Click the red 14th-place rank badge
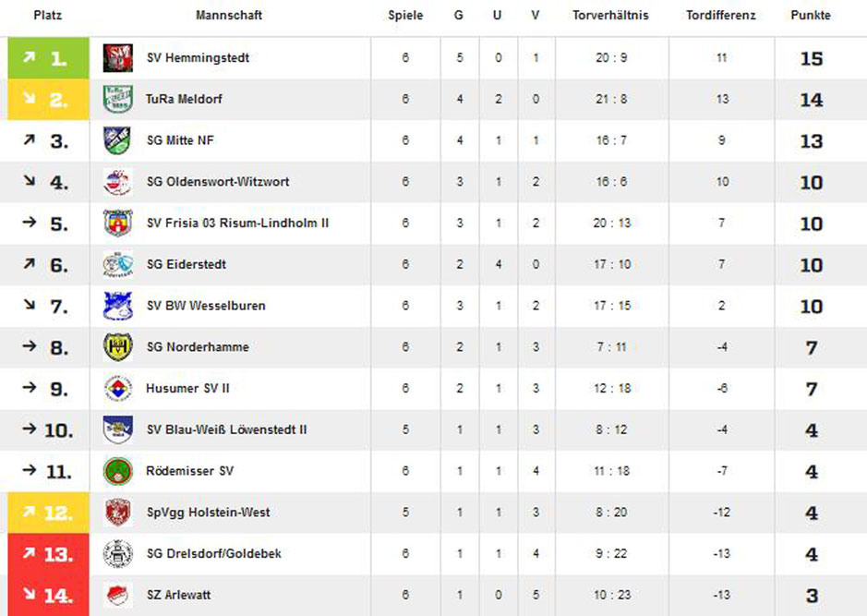The image size is (867, 616). (x=48, y=595)
